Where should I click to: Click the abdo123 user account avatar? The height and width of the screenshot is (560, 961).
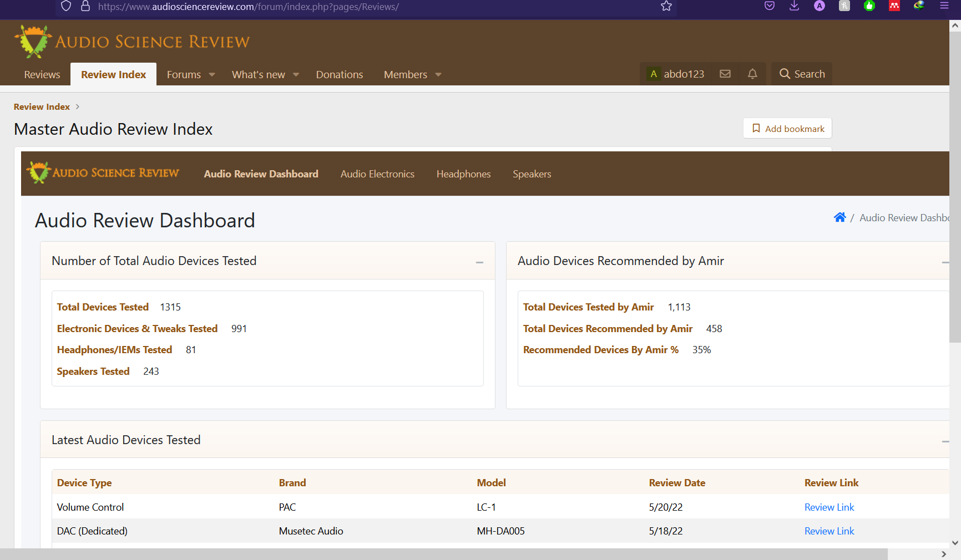[654, 74]
